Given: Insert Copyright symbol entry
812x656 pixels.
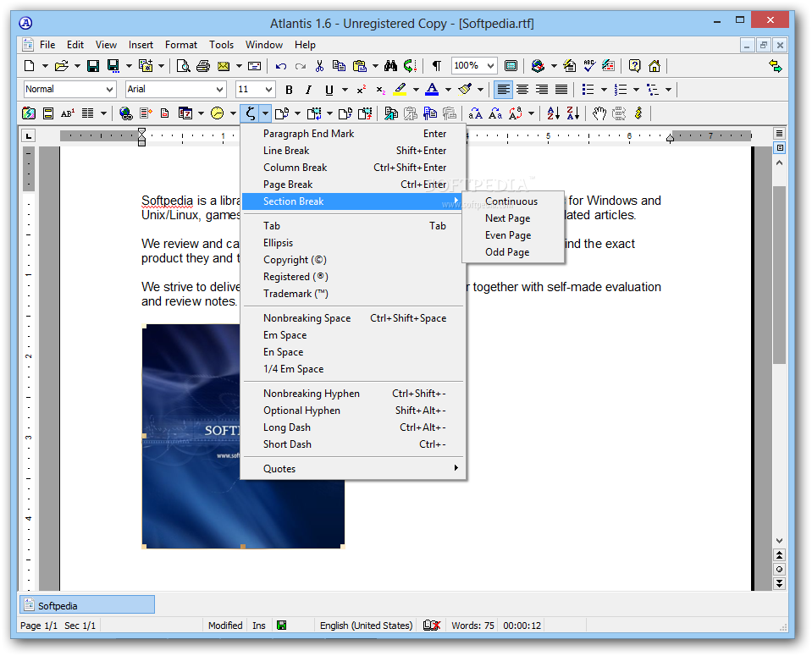Looking at the screenshot, I should [x=354, y=260].
